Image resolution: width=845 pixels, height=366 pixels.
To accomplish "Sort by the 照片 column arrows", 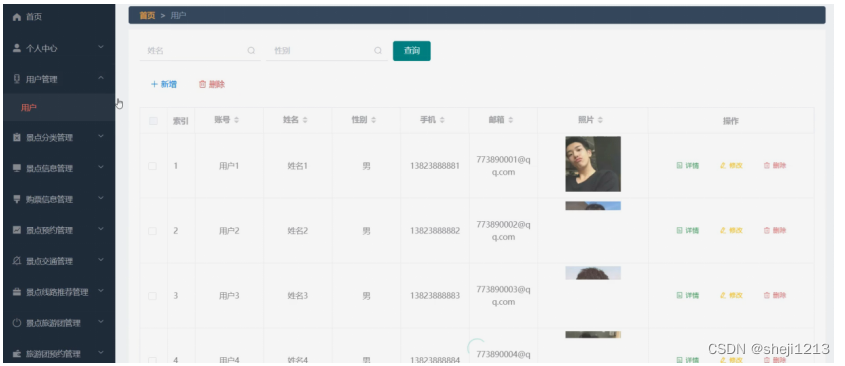I will click(x=600, y=120).
